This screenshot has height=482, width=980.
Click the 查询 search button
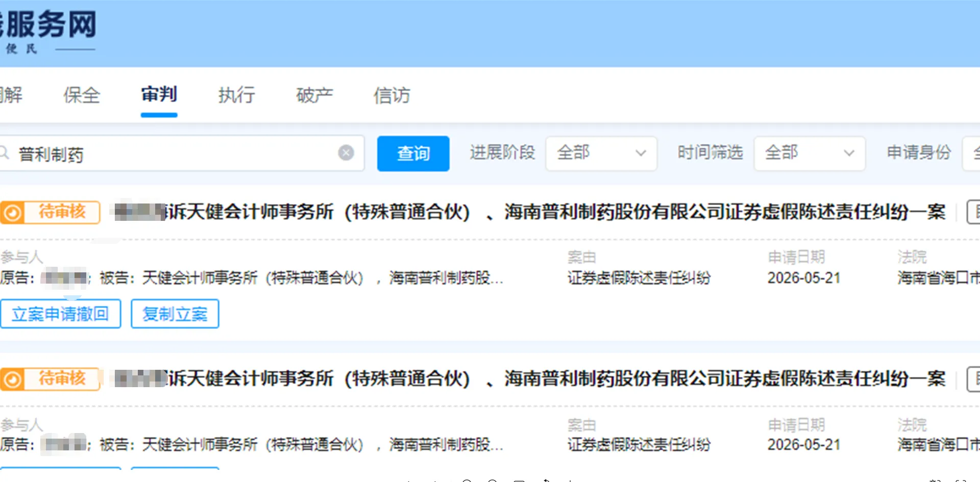pyautogui.click(x=413, y=153)
